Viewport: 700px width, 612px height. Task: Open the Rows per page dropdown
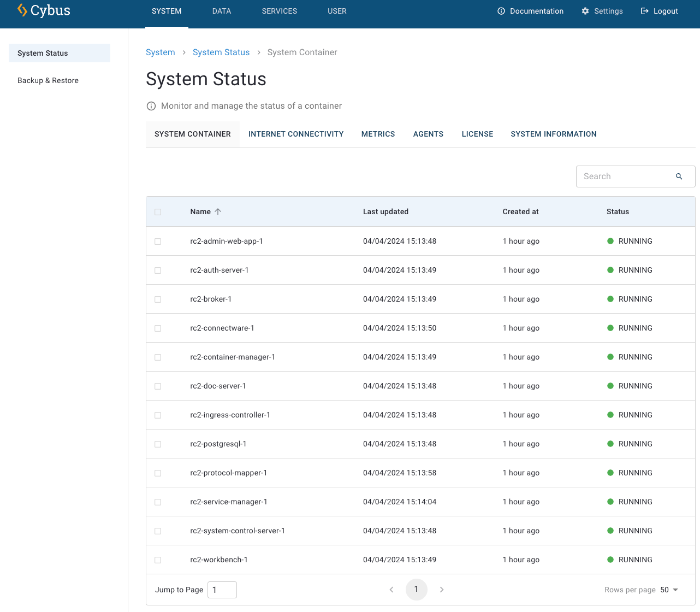(x=669, y=590)
